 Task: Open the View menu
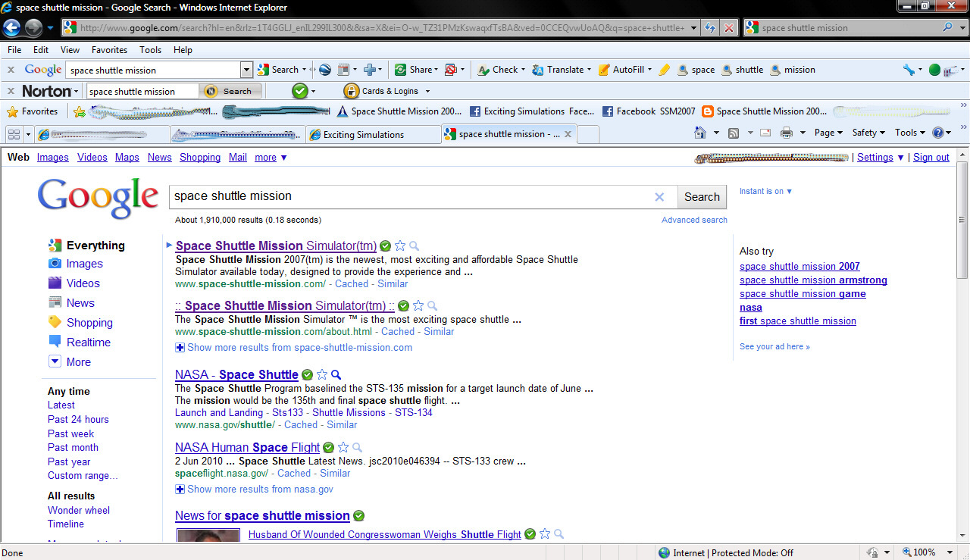click(x=70, y=50)
